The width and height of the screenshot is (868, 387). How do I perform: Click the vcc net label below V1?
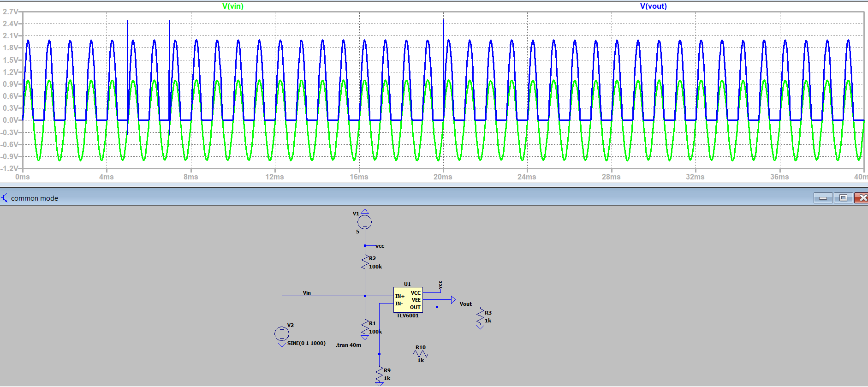click(x=380, y=246)
